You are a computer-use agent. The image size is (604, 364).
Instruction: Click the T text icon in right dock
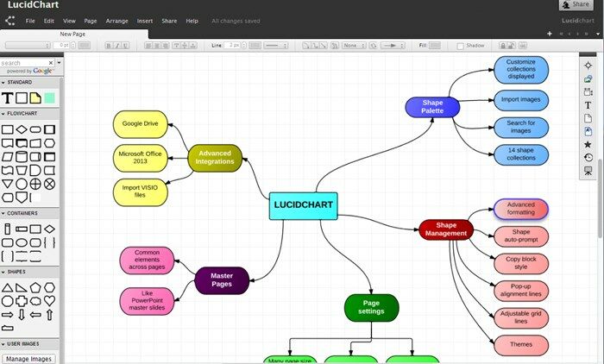pyautogui.click(x=588, y=105)
